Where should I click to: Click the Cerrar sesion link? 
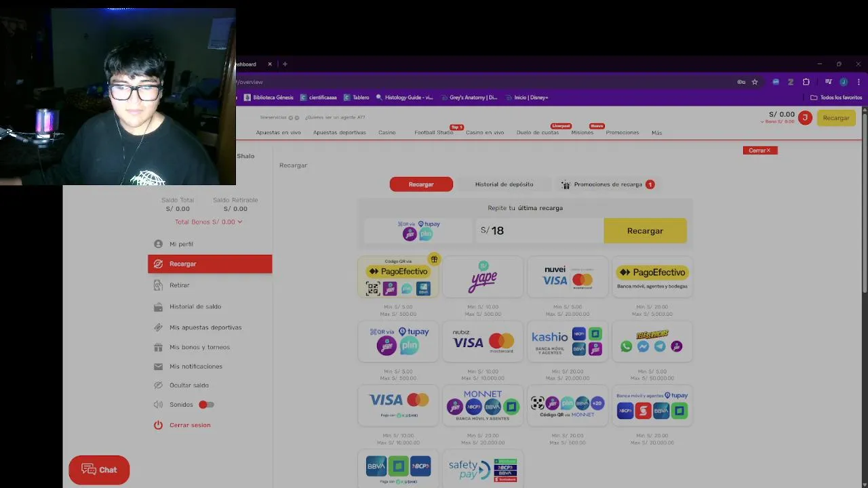click(190, 425)
